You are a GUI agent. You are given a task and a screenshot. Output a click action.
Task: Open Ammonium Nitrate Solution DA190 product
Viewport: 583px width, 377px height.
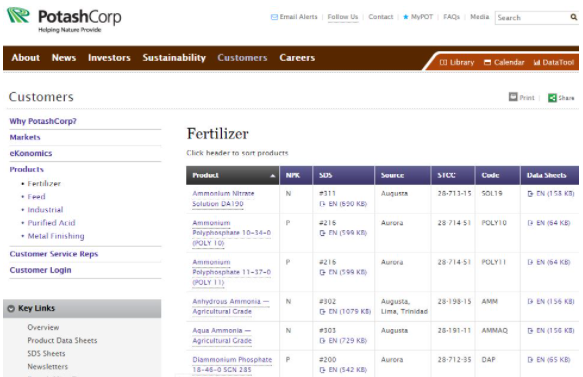coord(223,199)
